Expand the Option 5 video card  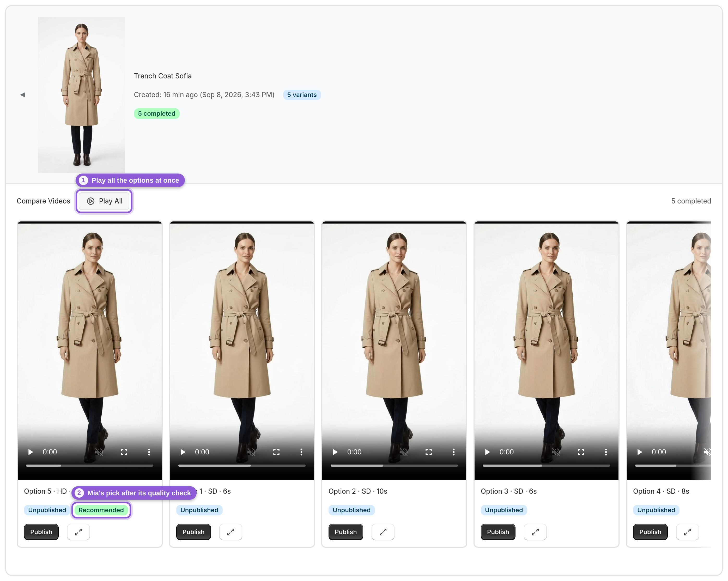click(78, 532)
